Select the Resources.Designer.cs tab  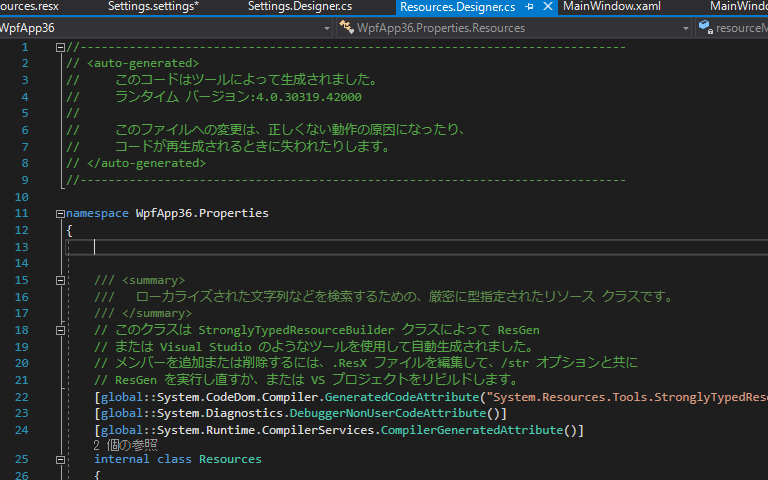(x=457, y=7)
